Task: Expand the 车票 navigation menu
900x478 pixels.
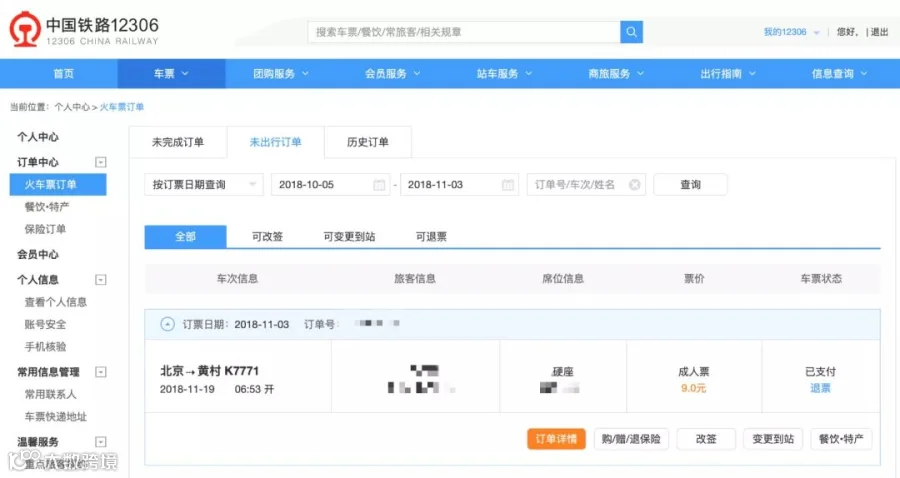Action: tap(171, 73)
